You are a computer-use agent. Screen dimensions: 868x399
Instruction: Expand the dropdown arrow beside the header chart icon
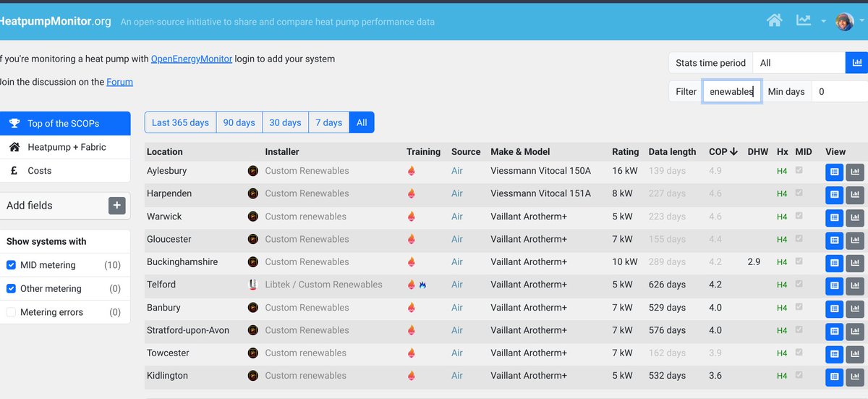823,22
